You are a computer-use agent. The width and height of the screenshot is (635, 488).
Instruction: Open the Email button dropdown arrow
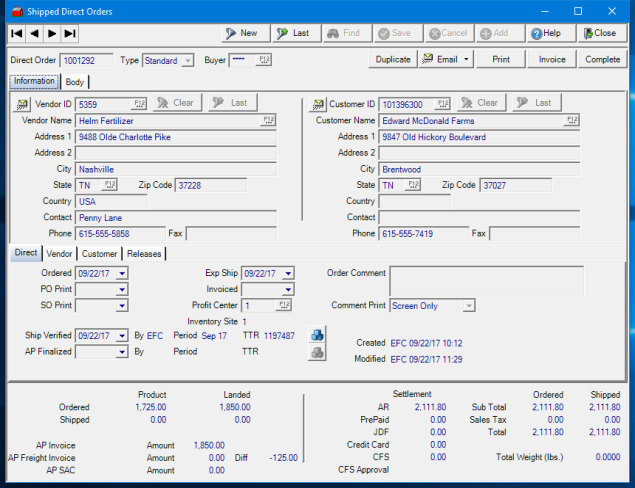[x=466, y=60]
